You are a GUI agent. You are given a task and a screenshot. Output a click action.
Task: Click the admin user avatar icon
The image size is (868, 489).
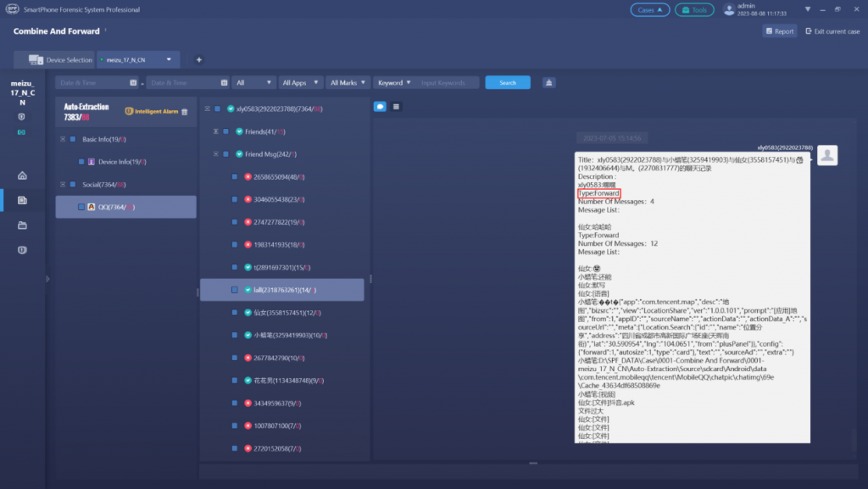(729, 10)
